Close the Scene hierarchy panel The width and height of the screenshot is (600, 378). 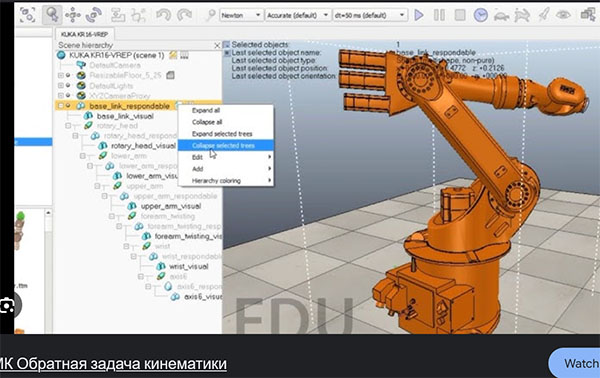(217, 46)
